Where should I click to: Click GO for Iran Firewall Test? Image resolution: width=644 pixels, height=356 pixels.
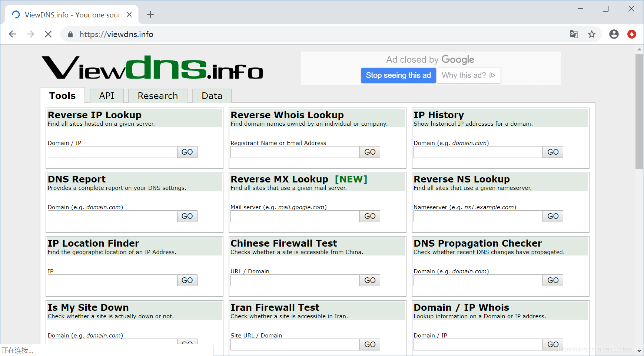(x=370, y=345)
